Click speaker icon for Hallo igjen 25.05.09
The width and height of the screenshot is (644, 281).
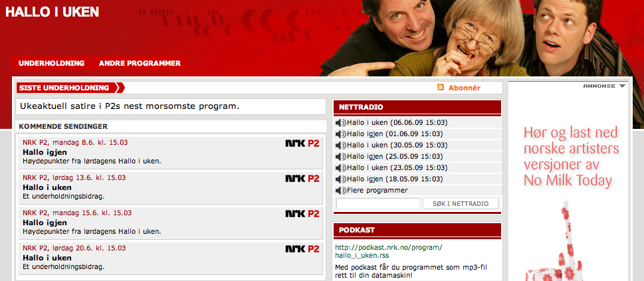[341, 157]
